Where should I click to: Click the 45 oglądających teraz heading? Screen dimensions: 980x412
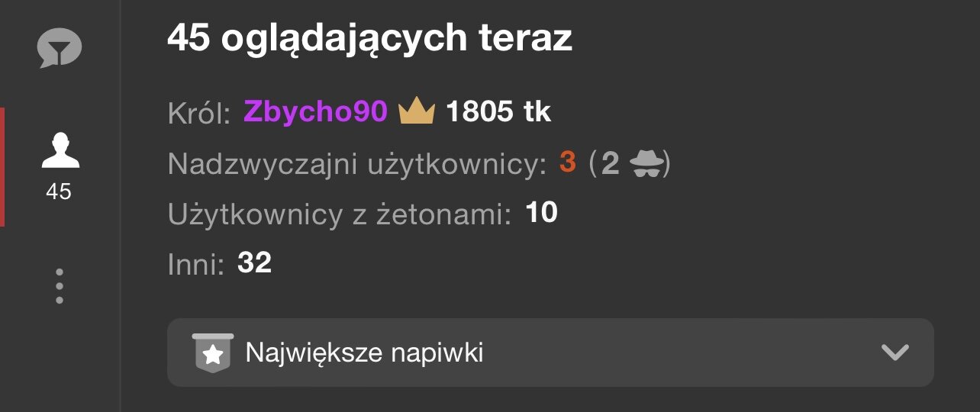click(x=369, y=38)
